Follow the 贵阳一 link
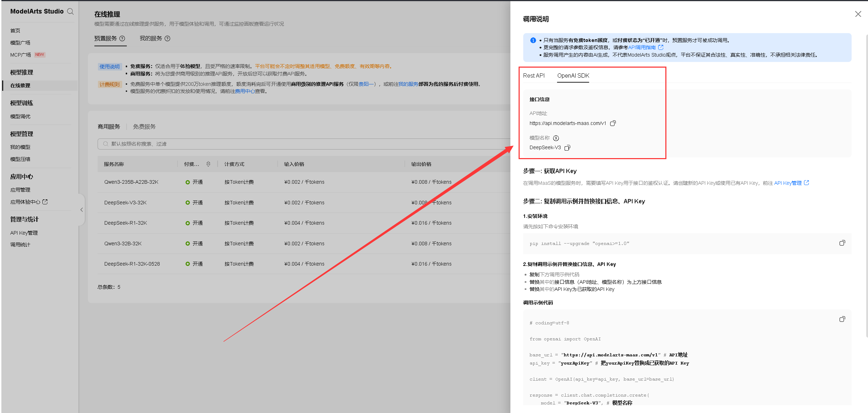 point(366,84)
